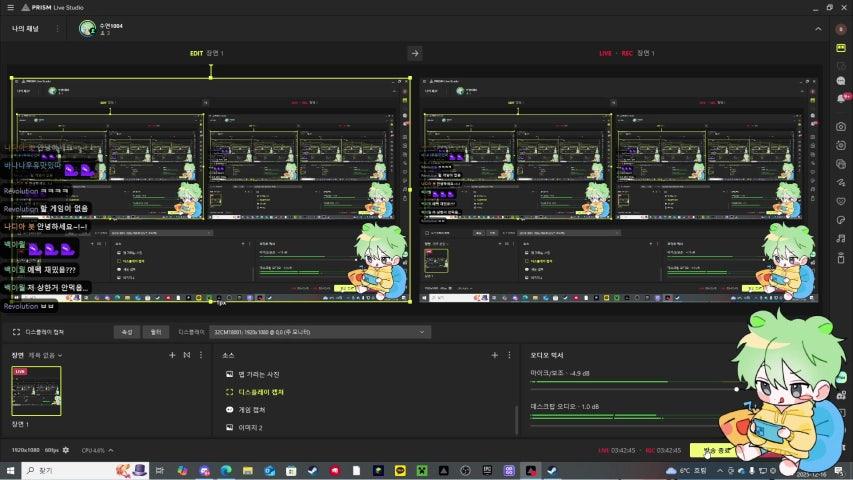Open KakaoTalk from the taskbar
This screenshot has width=853, height=480.
[x=400, y=470]
